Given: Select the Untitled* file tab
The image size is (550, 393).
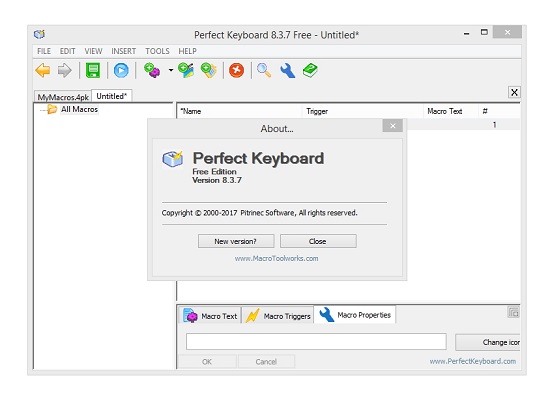Looking at the screenshot, I should tap(112, 96).
